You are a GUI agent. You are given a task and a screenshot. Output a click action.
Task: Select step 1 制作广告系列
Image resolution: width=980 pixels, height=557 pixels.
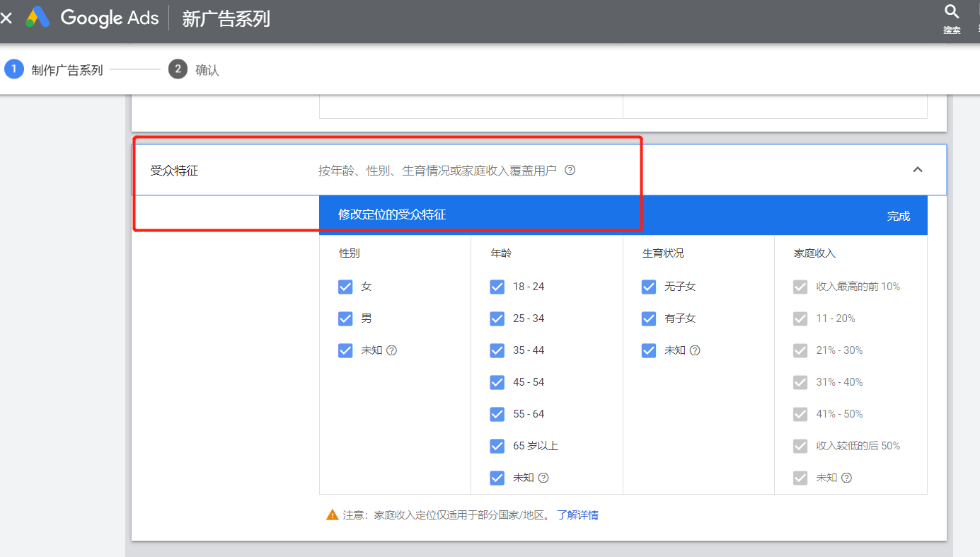(54, 70)
